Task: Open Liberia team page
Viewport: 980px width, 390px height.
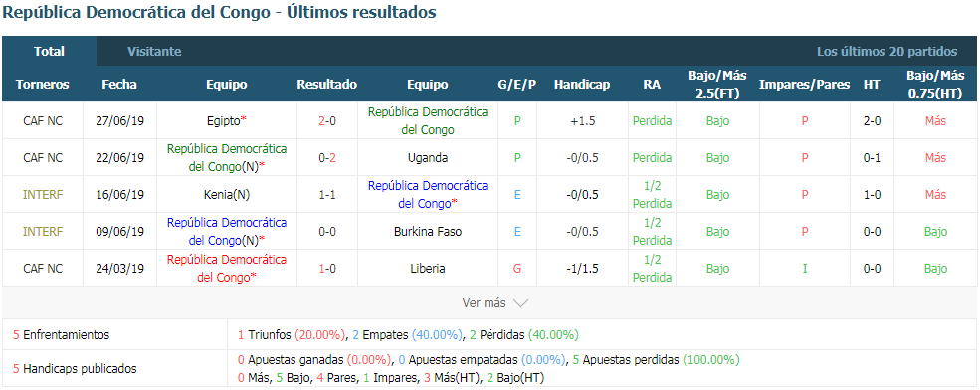Action: 428,269
